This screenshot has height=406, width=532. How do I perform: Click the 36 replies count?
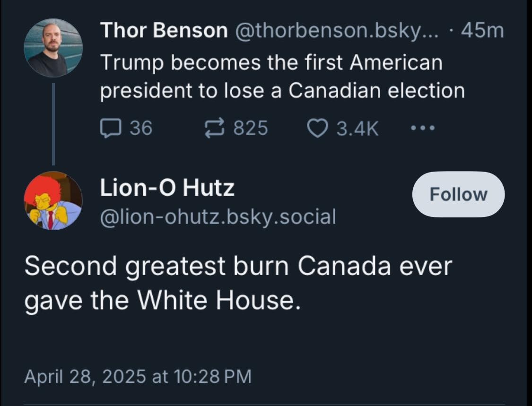click(141, 128)
